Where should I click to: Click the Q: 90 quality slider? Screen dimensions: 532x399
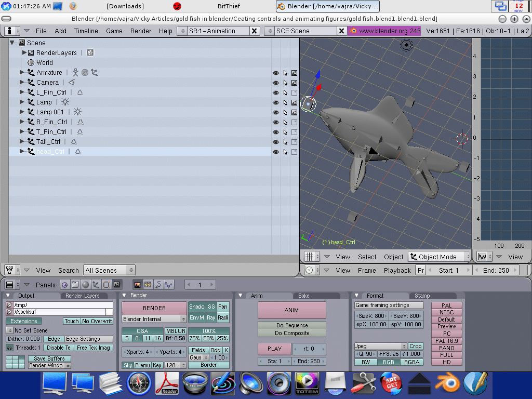(x=366, y=354)
